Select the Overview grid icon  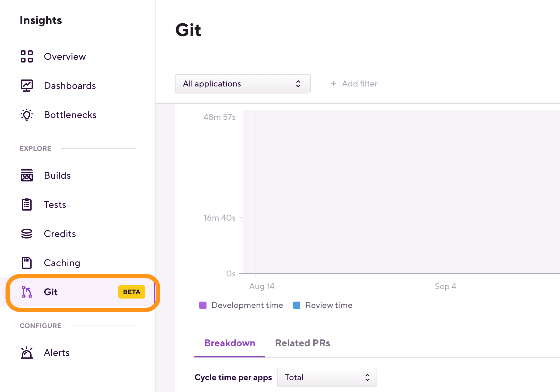coord(27,56)
